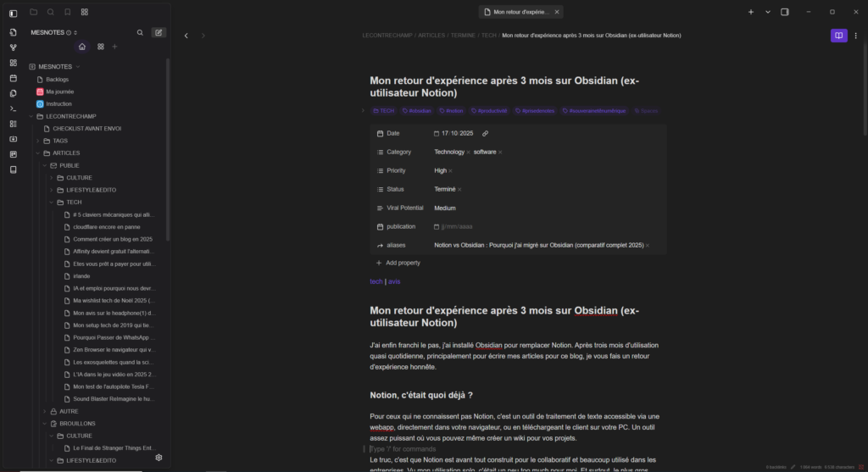The height and width of the screenshot is (472, 868).
Task: Click the sidebar search magnifier icon
Action: [x=140, y=33]
